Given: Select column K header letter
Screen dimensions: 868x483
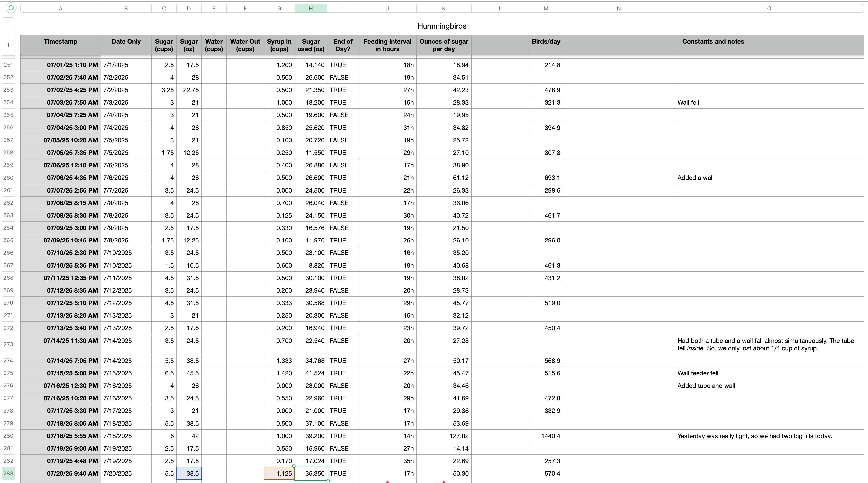Looking at the screenshot, I should coord(444,9).
